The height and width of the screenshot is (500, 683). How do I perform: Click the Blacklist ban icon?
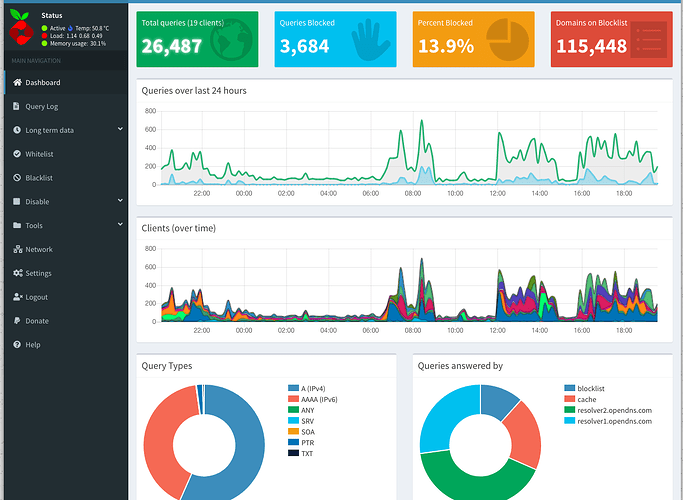tap(17, 178)
